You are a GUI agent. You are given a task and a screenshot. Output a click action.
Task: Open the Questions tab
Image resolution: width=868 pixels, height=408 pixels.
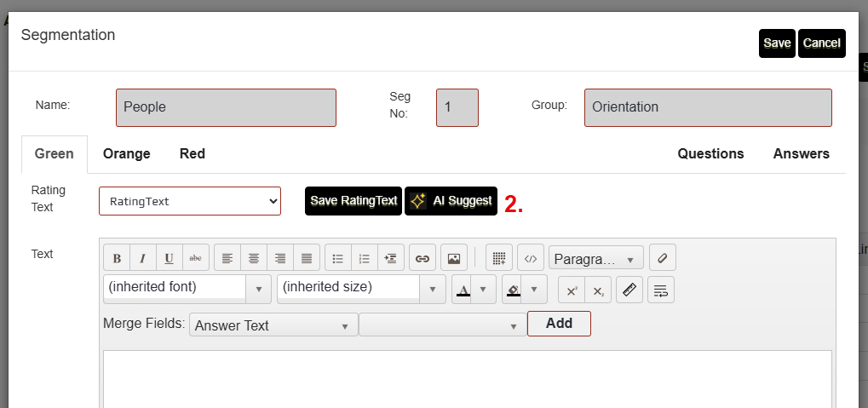tap(710, 153)
